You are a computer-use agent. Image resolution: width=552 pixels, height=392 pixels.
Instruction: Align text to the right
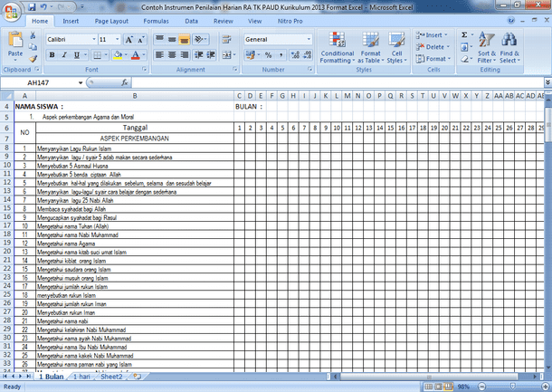click(184, 55)
